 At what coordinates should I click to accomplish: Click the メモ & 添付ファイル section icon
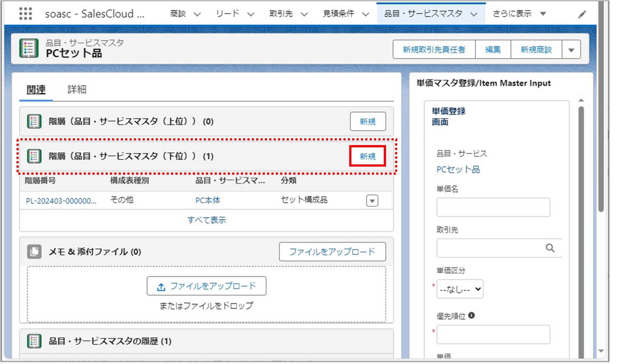[34, 252]
